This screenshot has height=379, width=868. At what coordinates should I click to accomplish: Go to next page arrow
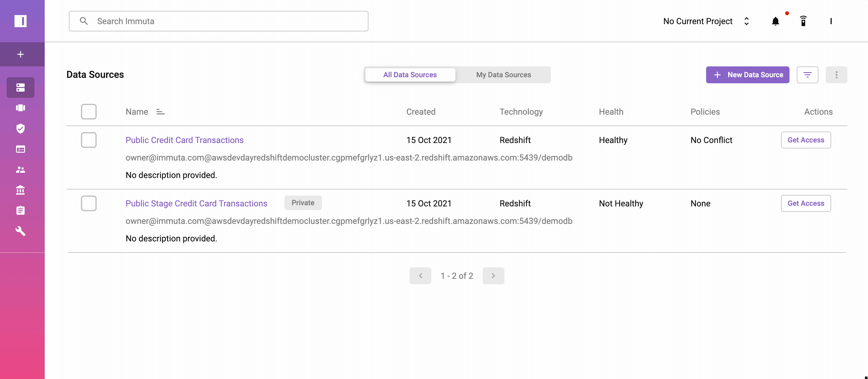click(x=493, y=276)
